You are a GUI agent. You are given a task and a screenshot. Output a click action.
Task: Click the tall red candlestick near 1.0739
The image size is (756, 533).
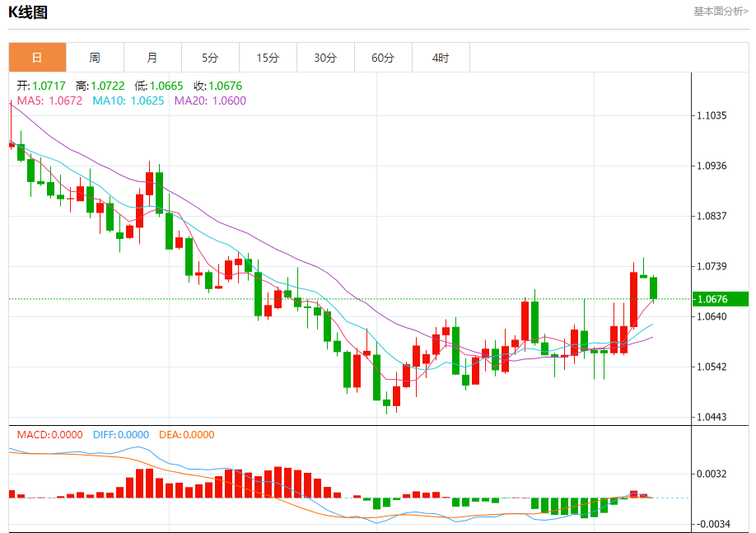[633, 300]
